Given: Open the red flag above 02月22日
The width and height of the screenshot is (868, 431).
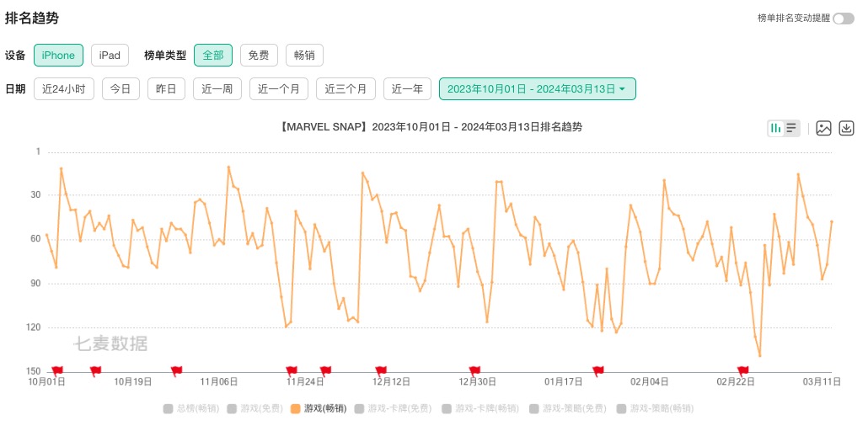Looking at the screenshot, I should (742, 370).
